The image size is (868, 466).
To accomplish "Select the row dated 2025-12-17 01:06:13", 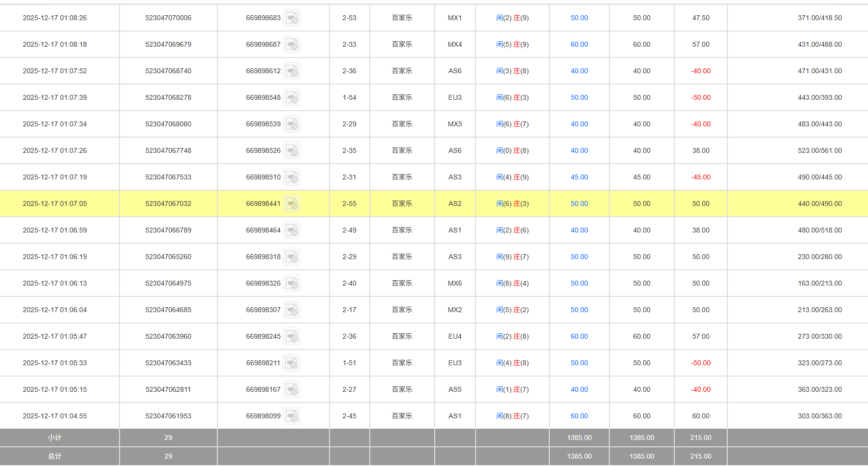I will point(55,283).
